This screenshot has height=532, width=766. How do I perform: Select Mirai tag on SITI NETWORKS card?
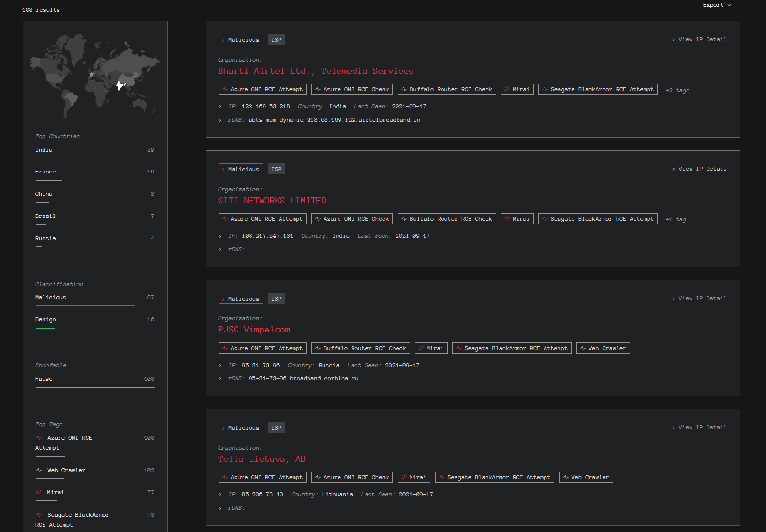coord(517,219)
